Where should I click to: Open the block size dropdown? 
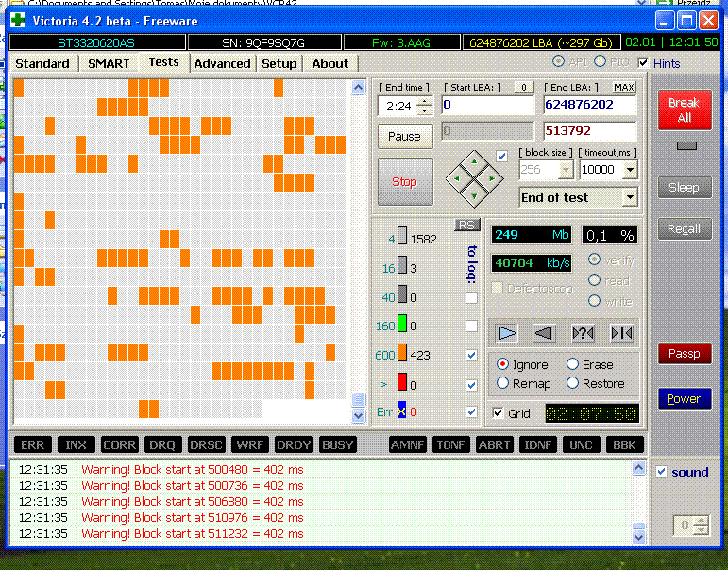565,170
